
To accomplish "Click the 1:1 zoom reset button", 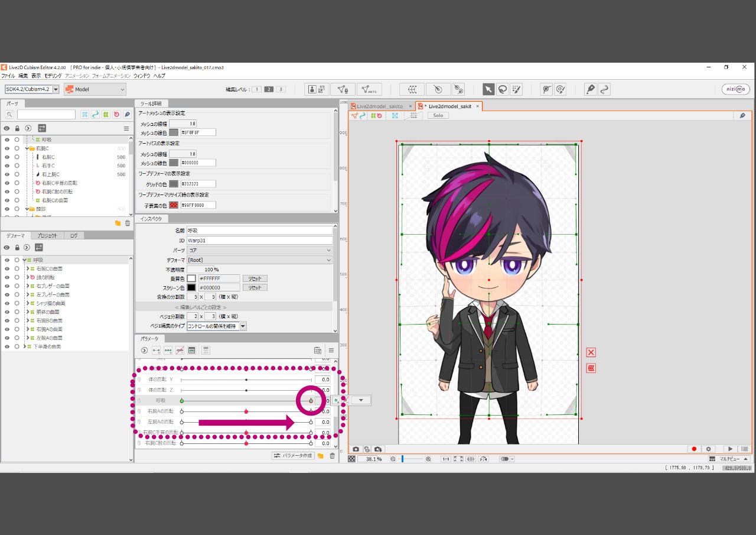I will coord(446,459).
